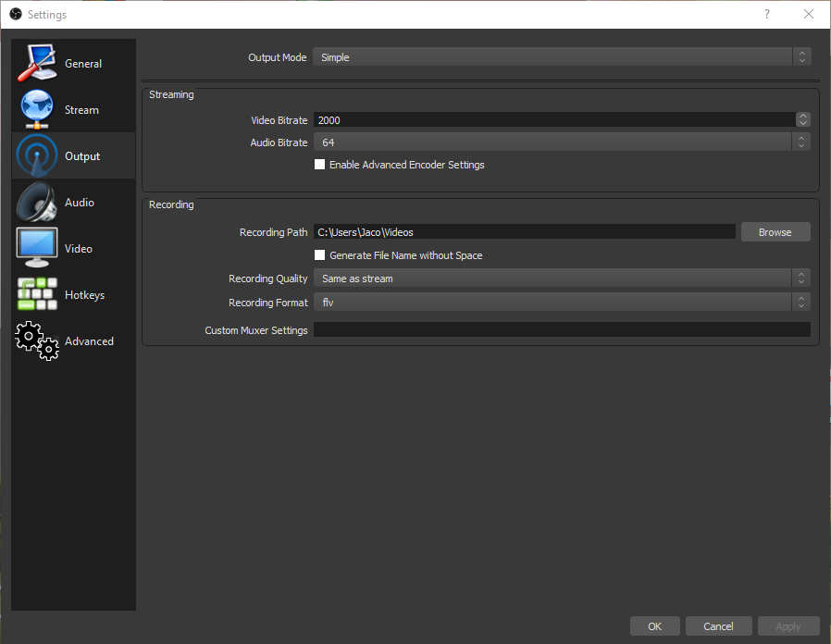Click the Custom Muxer Settings field
Image resolution: width=831 pixels, height=644 pixels.
pos(562,329)
